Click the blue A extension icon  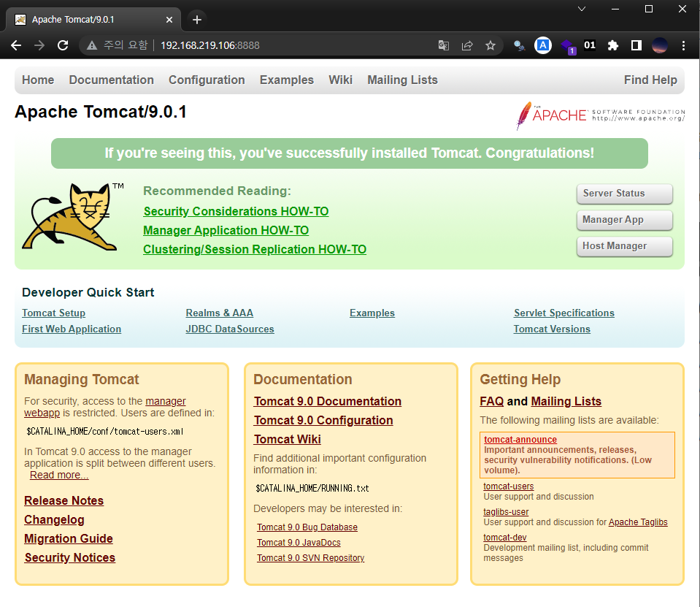pos(543,45)
